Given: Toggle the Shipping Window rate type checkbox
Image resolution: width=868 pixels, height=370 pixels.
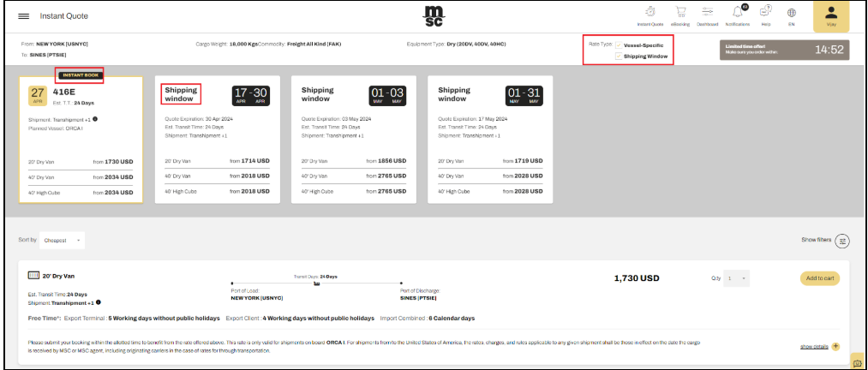Looking at the screenshot, I should coord(619,57).
